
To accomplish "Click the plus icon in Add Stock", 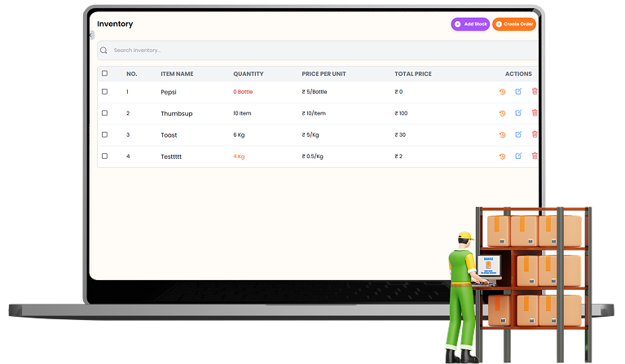I will click(x=458, y=24).
